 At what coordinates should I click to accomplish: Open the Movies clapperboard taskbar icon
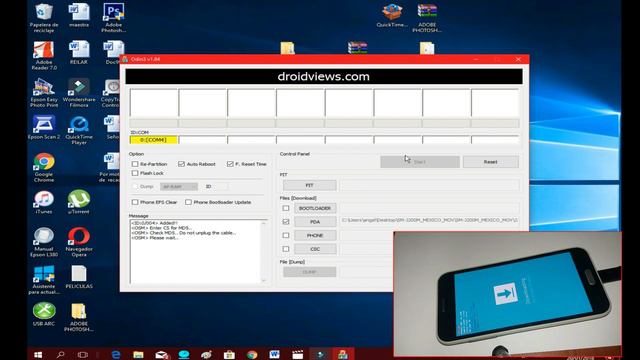(x=298, y=355)
